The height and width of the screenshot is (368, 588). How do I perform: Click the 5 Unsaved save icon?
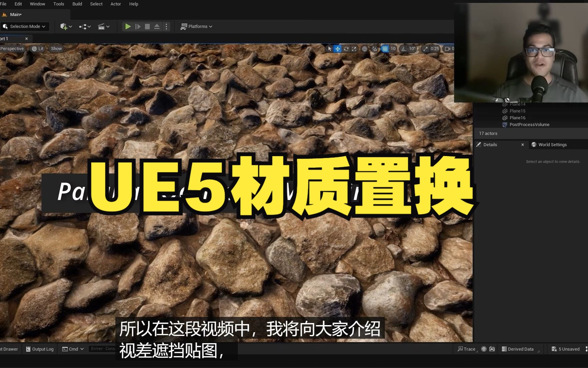tap(565, 349)
